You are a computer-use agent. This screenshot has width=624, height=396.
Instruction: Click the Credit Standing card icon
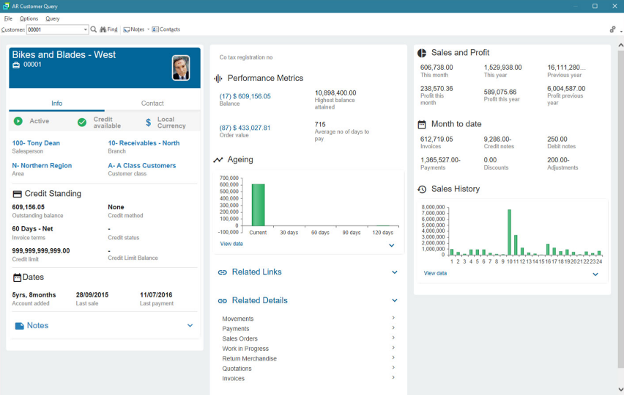coord(17,194)
